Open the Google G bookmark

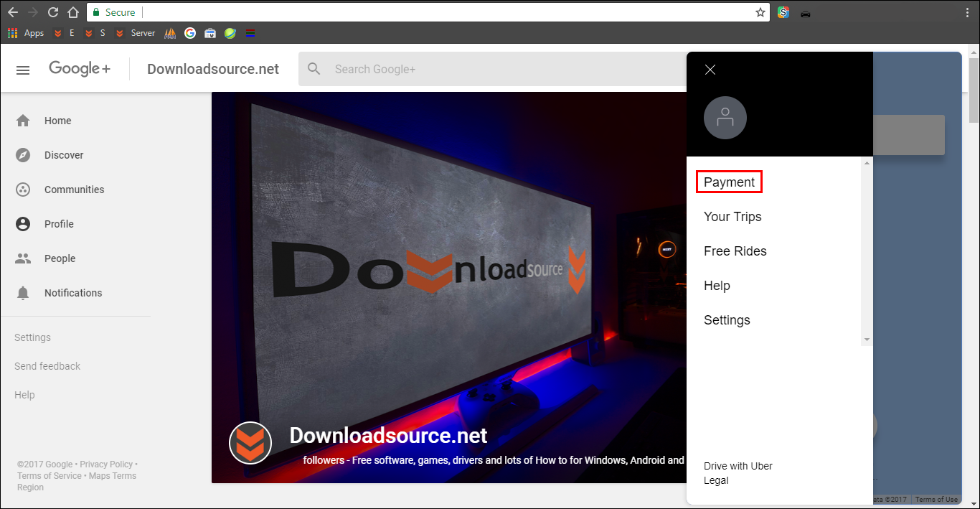click(190, 33)
